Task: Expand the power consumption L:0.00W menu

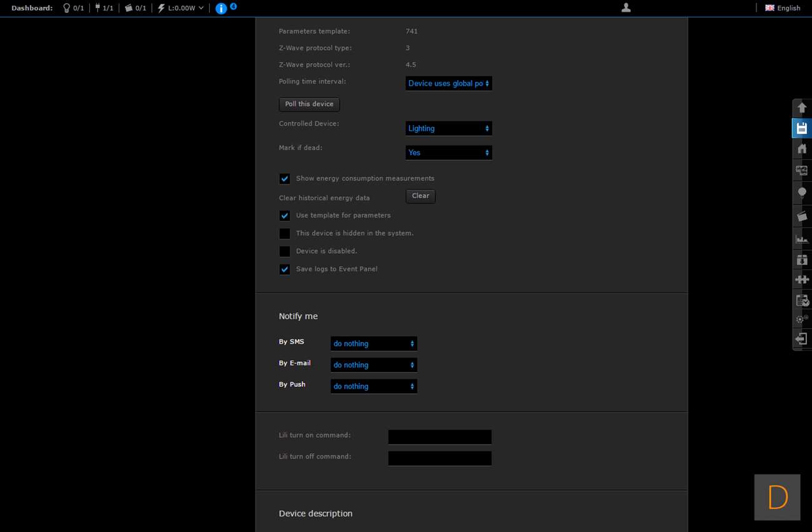Action: 181,8
